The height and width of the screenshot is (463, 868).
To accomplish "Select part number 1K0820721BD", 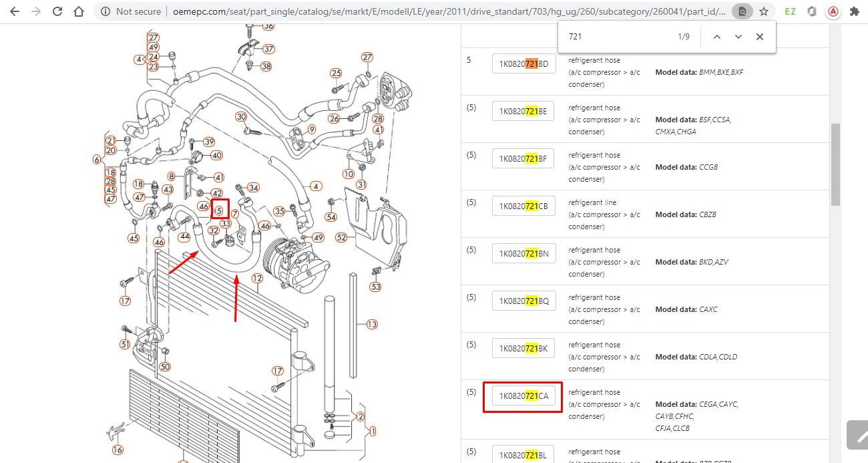I will click(523, 63).
